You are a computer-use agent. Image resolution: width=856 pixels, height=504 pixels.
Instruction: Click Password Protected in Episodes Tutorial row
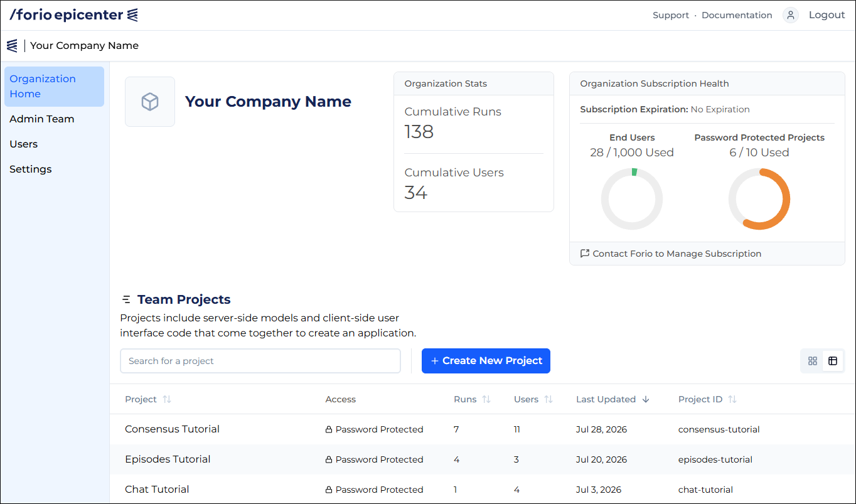pos(374,459)
